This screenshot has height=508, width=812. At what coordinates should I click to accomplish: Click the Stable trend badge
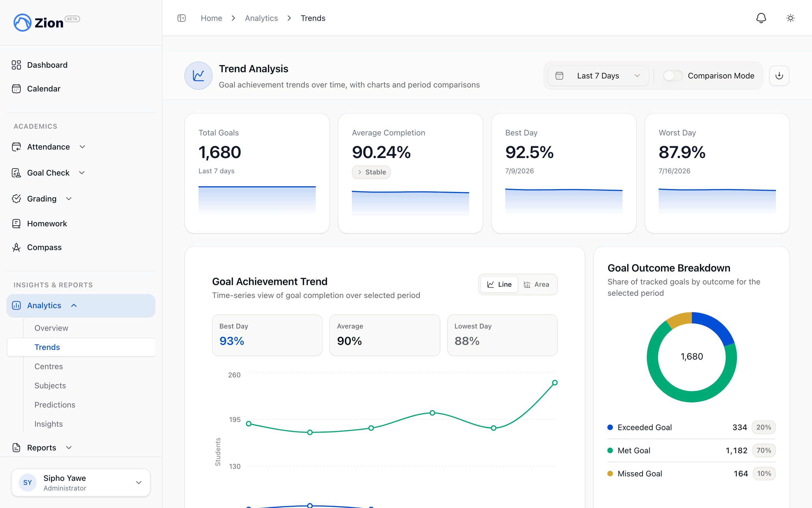tap(371, 172)
